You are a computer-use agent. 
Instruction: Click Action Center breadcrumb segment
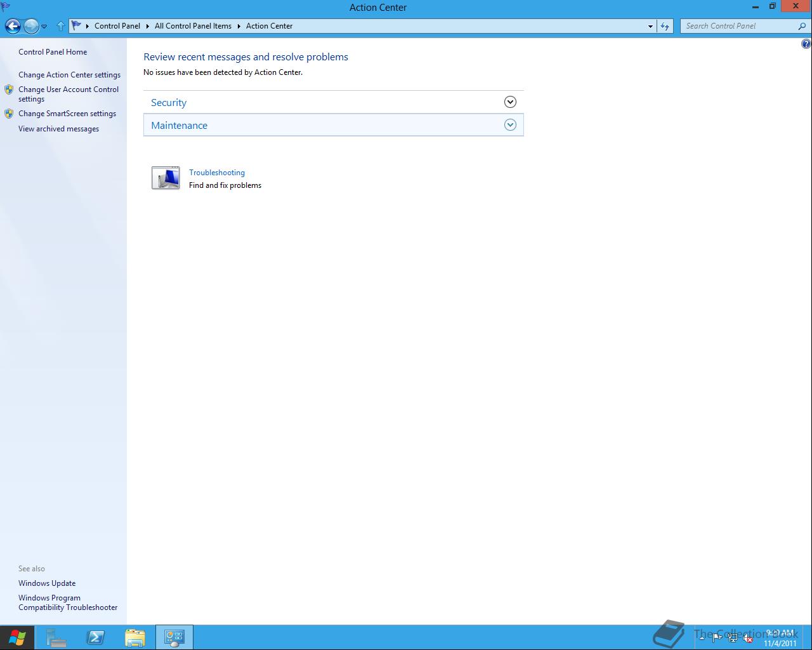[x=269, y=26]
